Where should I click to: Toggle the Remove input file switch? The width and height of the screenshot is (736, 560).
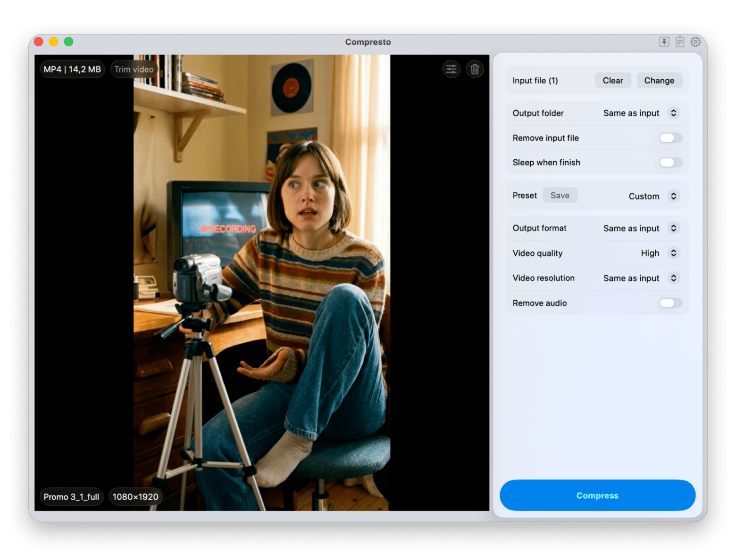[x=670, y=138]
